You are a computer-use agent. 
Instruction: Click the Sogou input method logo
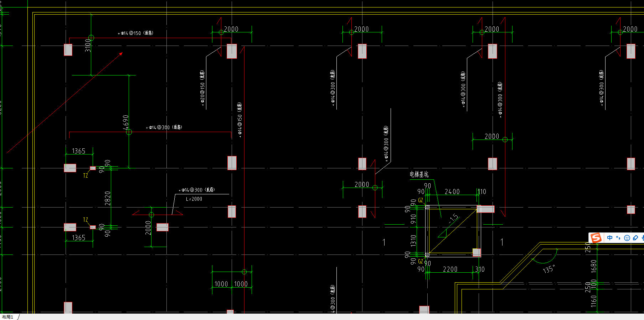596,238
